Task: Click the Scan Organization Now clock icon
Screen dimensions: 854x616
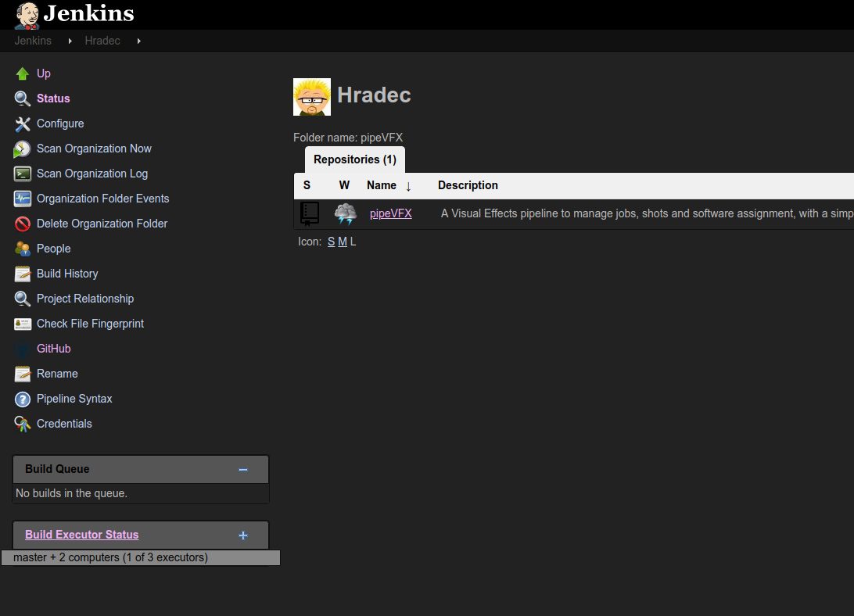Action: (x=23, y=149)
